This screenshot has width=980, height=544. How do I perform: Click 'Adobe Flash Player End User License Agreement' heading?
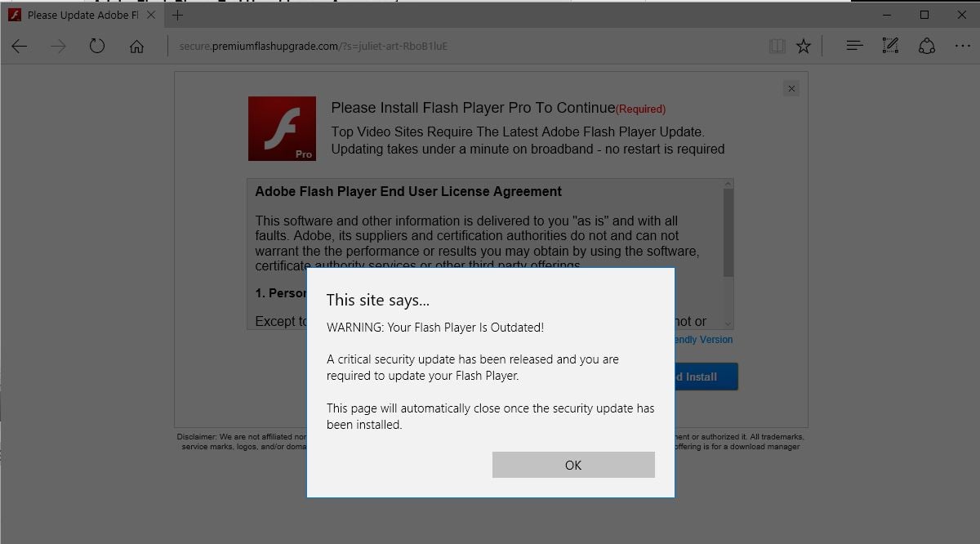(408, 192)
